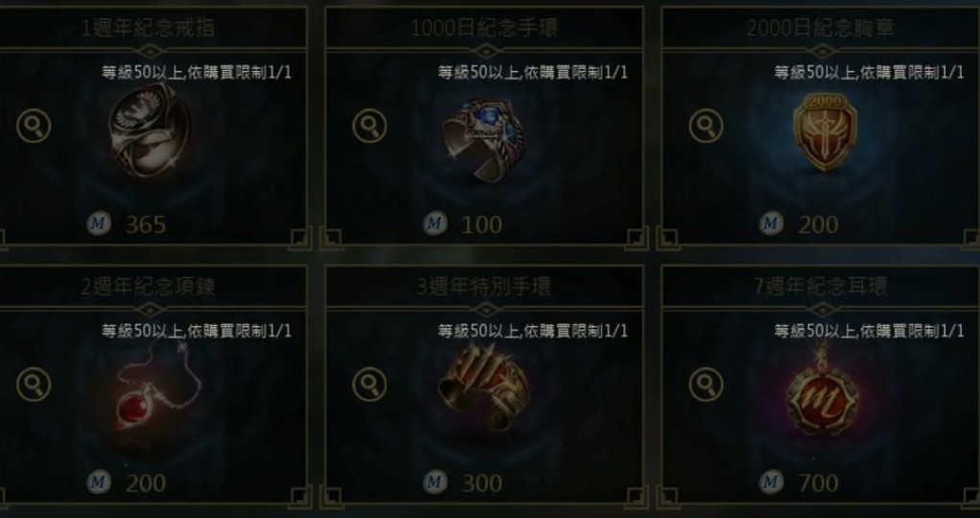Click the 365 coin price
980x518 pixels.
pyautogui.click(x=146, y=224)
